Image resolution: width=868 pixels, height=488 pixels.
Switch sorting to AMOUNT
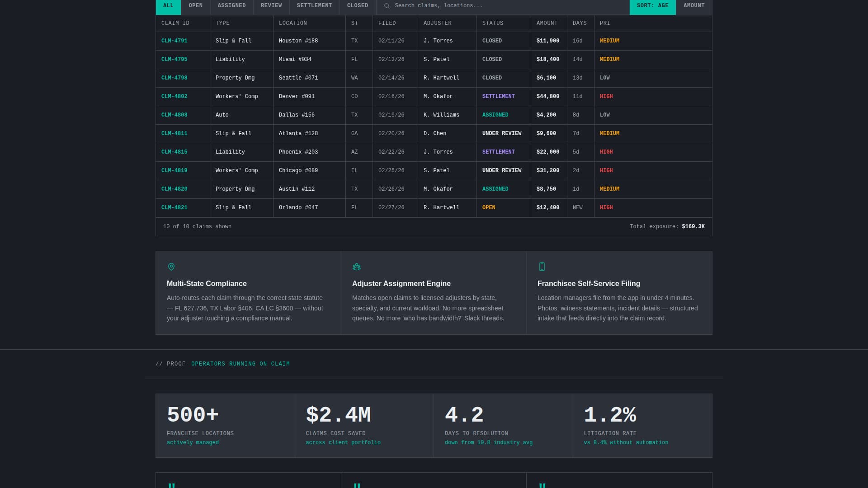click(x=694, y=6)
